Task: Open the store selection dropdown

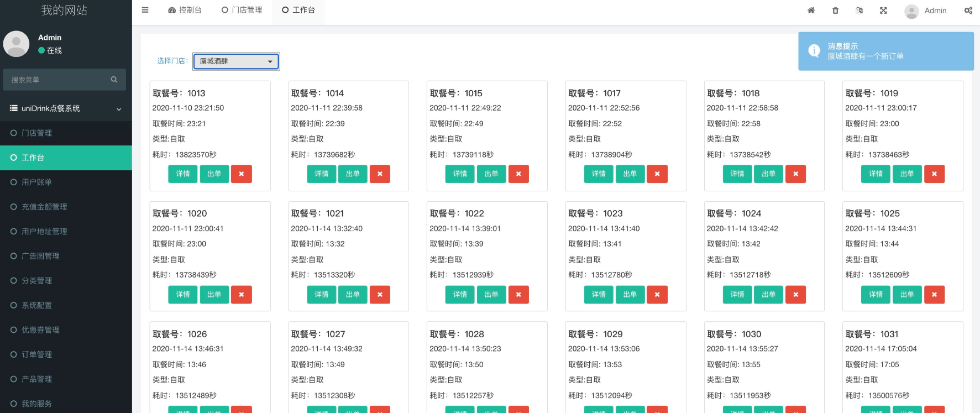Action: coord(236,61)
